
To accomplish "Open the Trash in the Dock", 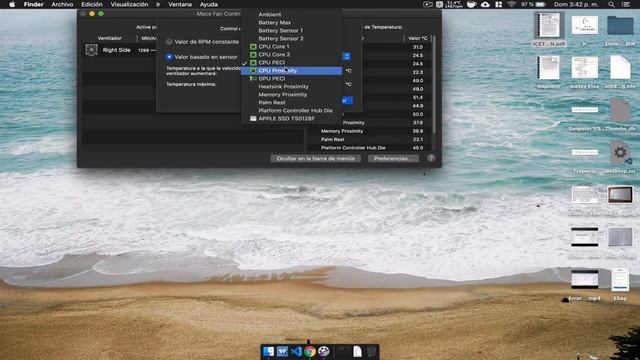I will pos(371,351).
